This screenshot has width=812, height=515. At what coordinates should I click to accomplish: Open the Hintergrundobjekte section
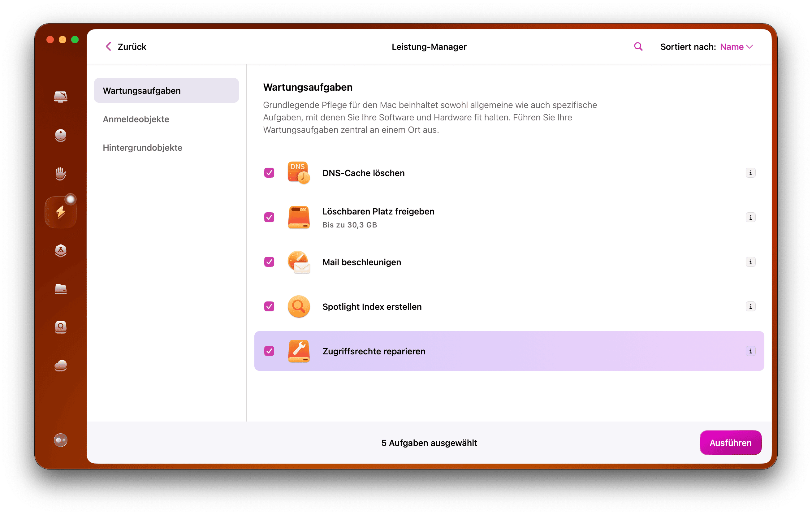click(x=143, y=147)
